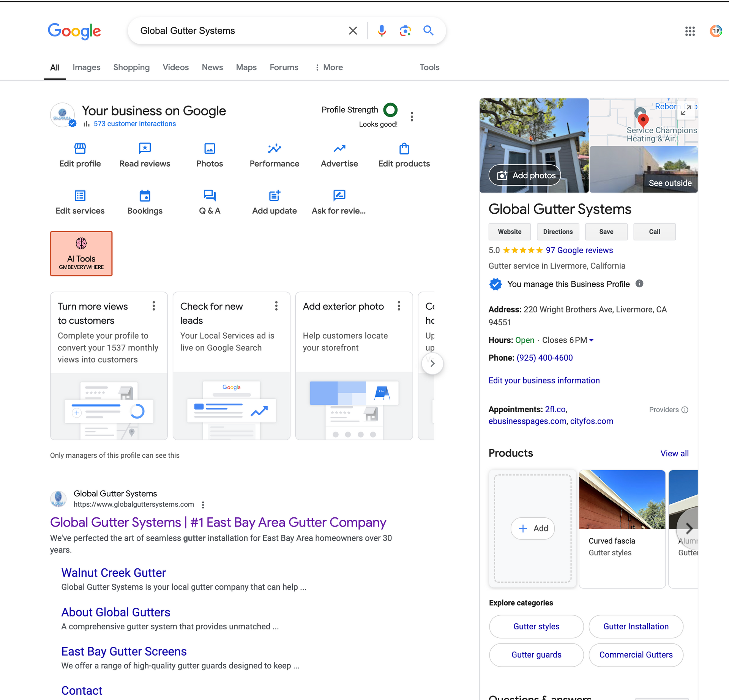Start voice search with the microphone icon
The width and height of the screenshot is (729, 700).
point(382,31)
